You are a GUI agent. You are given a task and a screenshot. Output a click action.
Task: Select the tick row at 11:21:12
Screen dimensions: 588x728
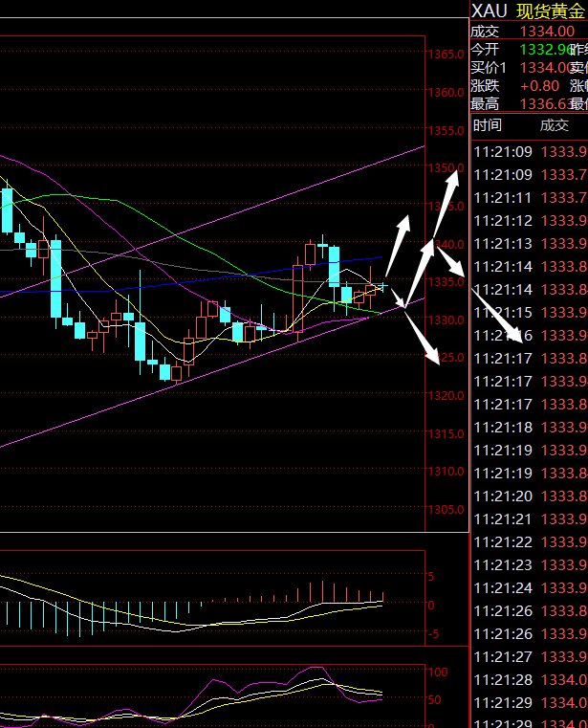(530, 221)
